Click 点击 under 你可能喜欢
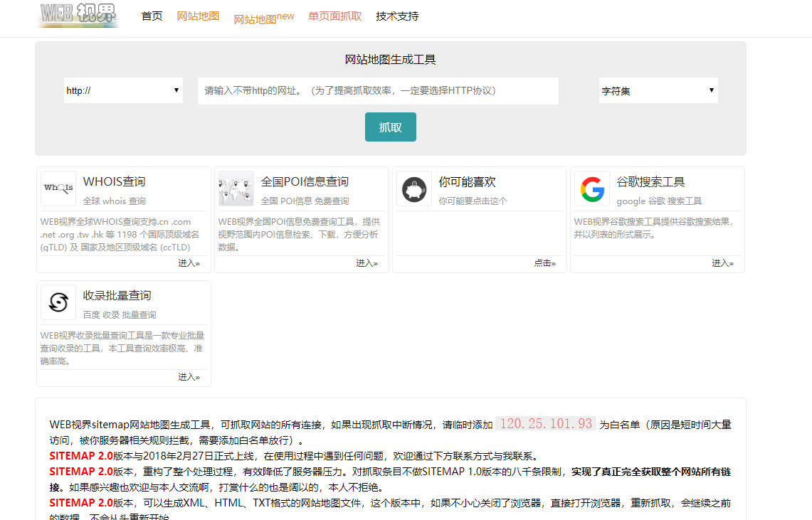This screenshot has height=520, width=812. tap(544, 262)
